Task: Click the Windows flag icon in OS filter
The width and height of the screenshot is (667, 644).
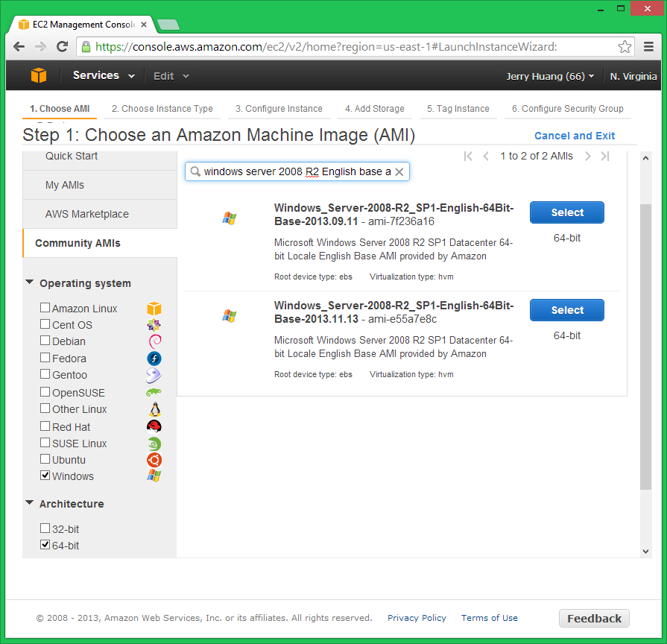Action: click(x=154, y=476)
